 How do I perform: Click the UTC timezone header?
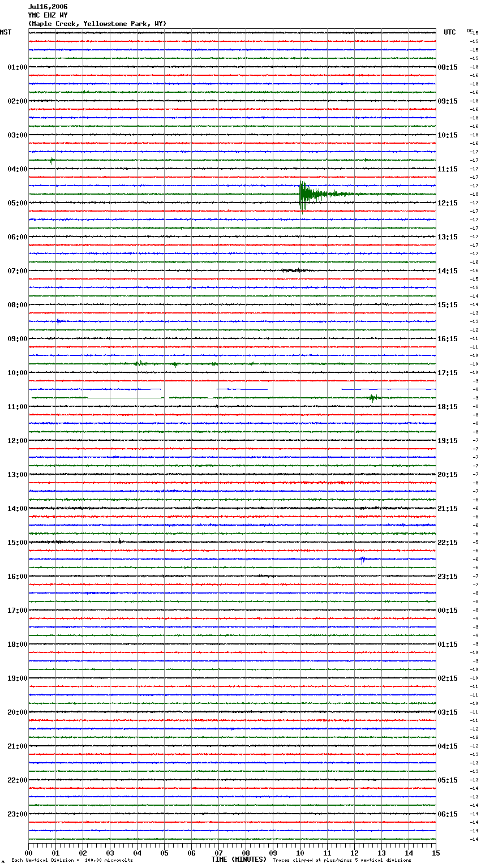tap(450, 32)
